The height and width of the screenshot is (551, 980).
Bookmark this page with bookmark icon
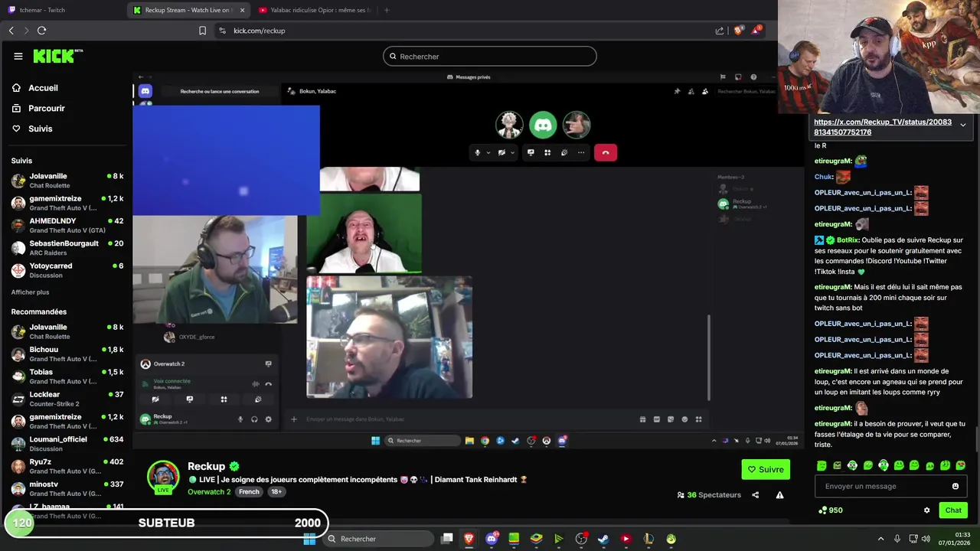[202, 31]
